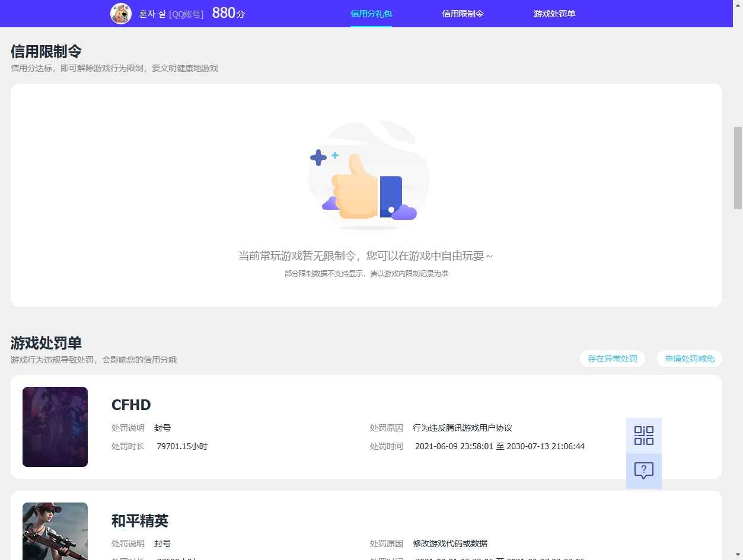Switch to the 游戏处罚单 tab
This screenshot has height=560, width=743.
click(x=554, y=14)
